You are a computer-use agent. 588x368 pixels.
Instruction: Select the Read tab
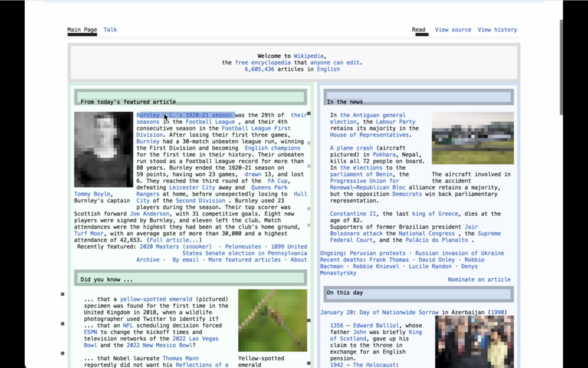418,30
